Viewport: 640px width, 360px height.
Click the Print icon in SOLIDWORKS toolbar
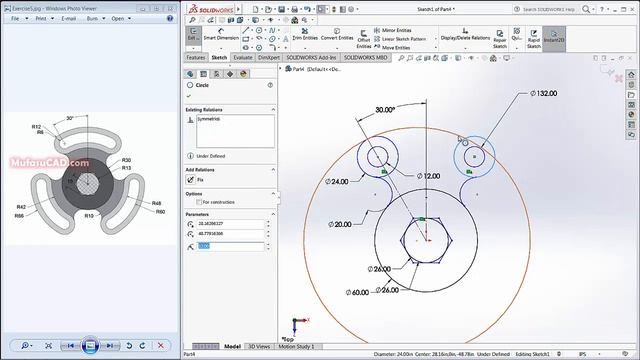[x=294, y=9]
